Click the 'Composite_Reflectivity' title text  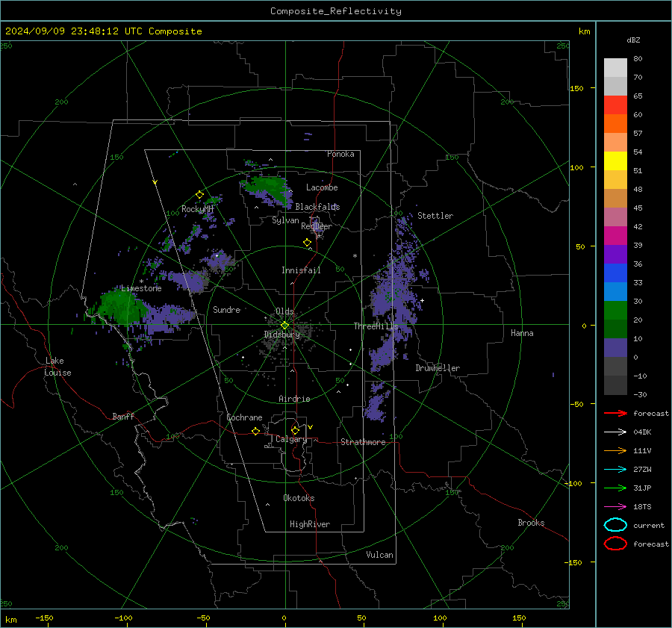click(x=335, y=11)
